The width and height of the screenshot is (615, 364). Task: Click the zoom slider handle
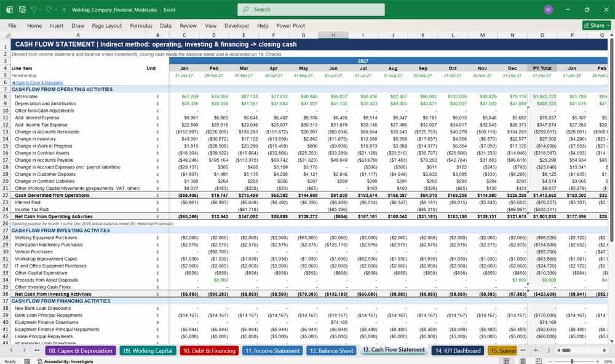click(572, 362)
